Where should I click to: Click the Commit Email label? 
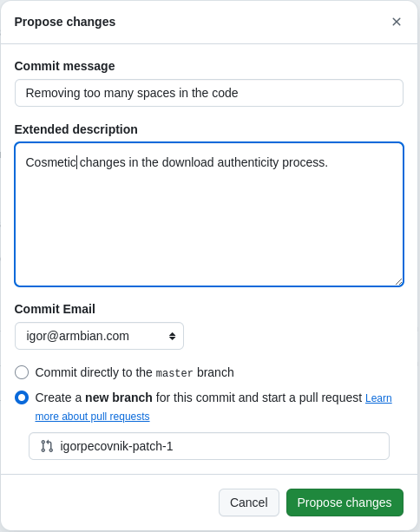coord(55,309)
